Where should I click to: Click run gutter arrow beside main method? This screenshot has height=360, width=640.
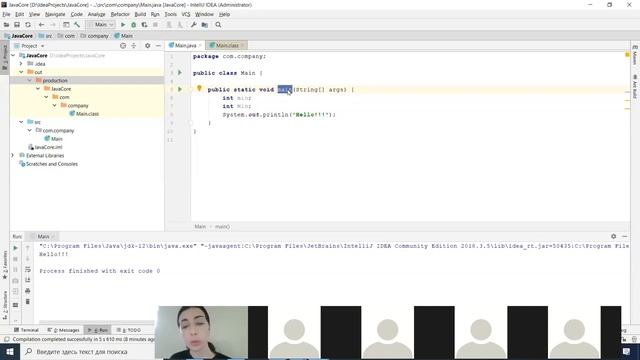click(180, 89)
